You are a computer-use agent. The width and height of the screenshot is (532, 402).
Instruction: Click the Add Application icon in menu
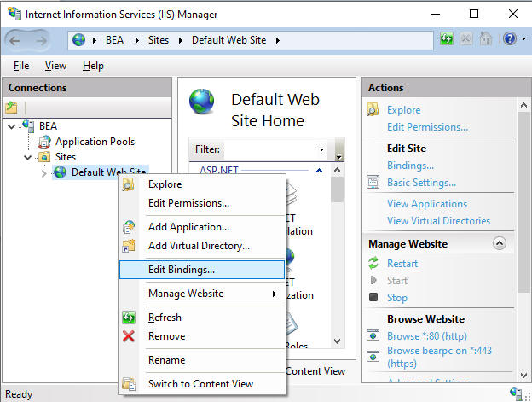129,227
